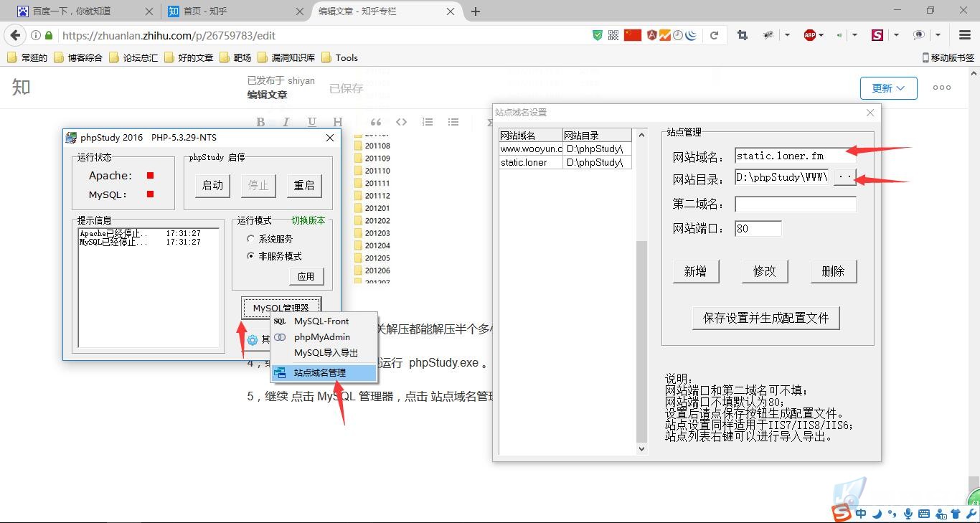Click the 网站端口 input field
Screen dimensions: 980x523
tap(758, 229)
